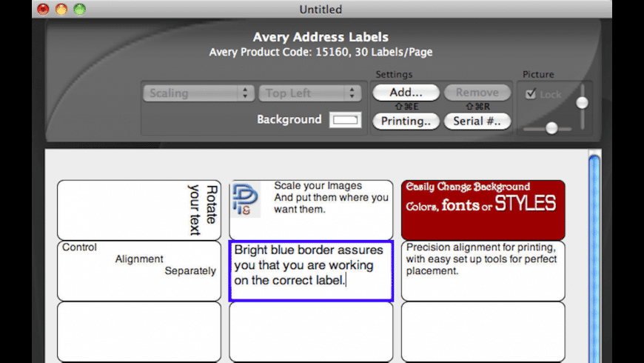The height and width of the screenshot is (363, 644).
Task: Open the Scaling dropdown menu
Action: pos(198,93)
